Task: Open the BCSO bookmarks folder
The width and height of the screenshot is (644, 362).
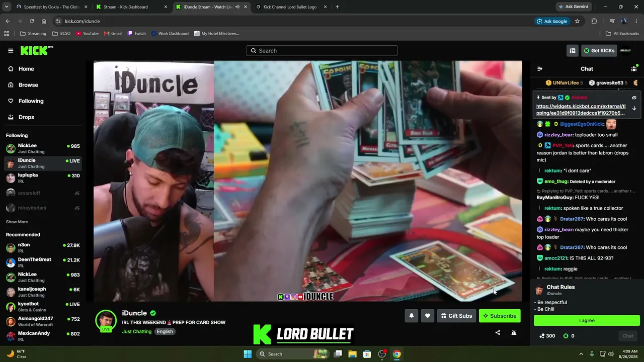Action: click(61, 34)
